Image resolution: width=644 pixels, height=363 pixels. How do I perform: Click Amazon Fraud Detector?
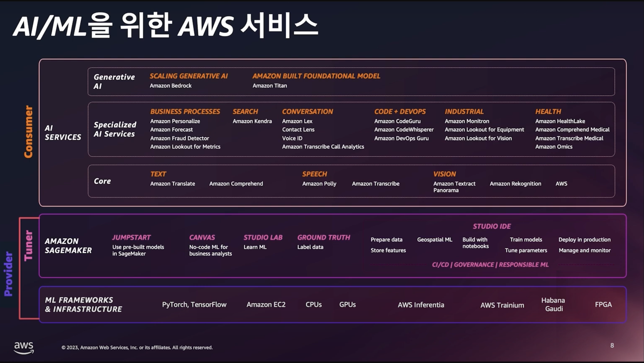179,138
